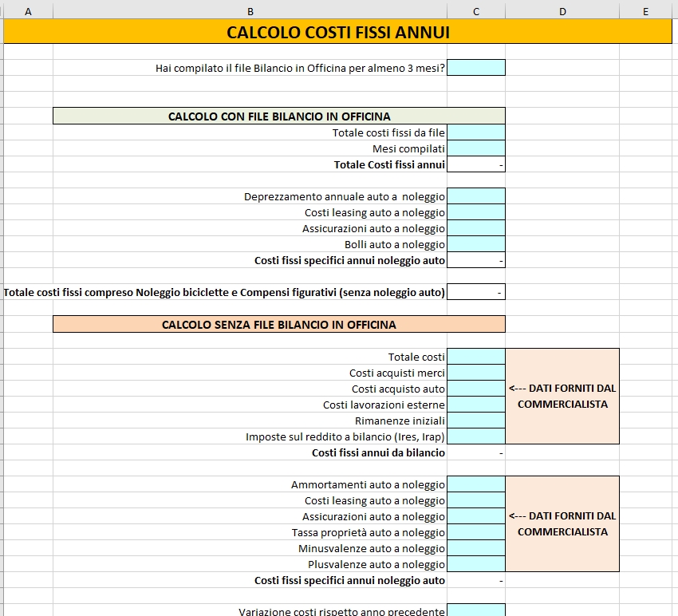Click input cell for Bolli auto a noleggio
678x616 pixels.
pyautogui.click(x=476, y=244)
